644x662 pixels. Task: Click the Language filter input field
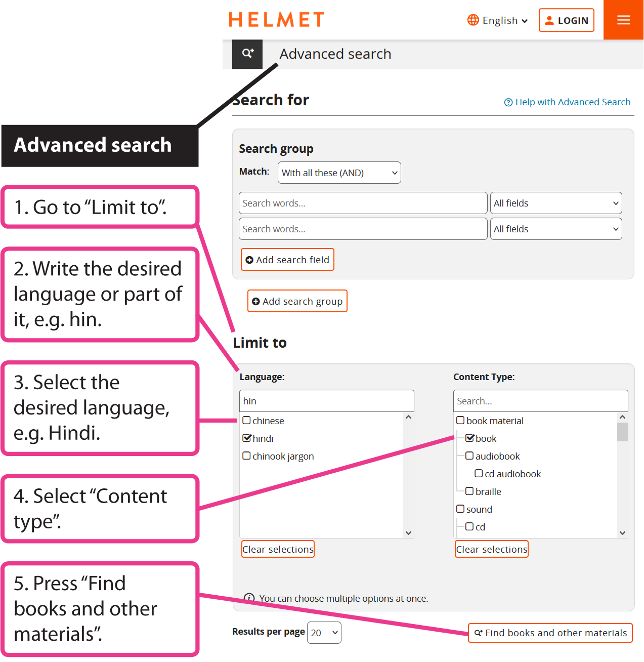[326, 401]
